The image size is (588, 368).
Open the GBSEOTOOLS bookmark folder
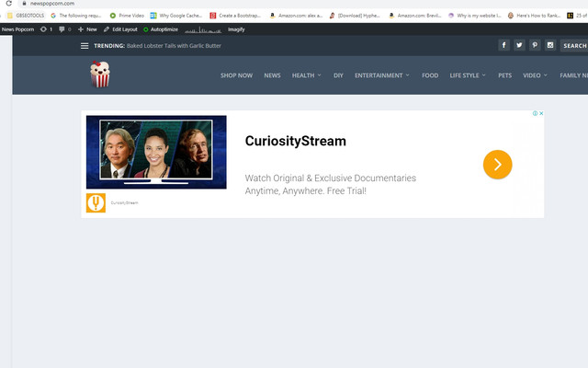[26, 16]
